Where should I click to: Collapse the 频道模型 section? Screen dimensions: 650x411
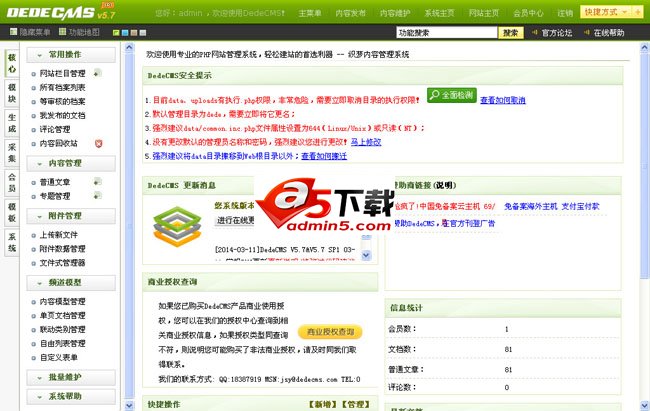tap(71, 283)
